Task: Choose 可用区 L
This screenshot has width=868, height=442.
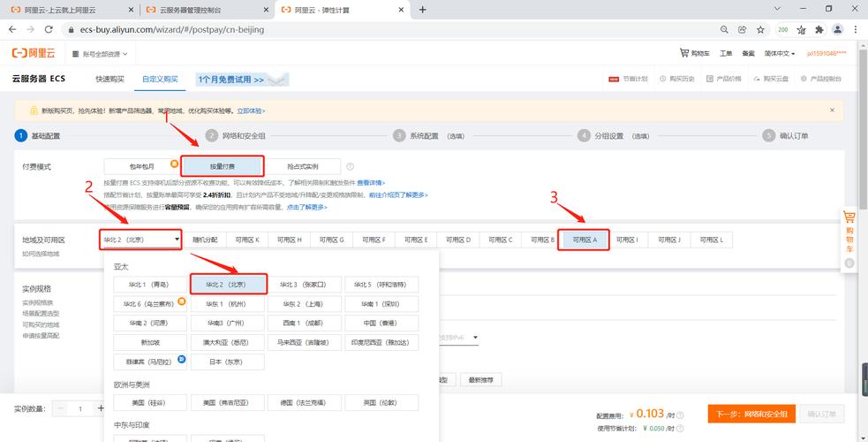Action: 712,240
